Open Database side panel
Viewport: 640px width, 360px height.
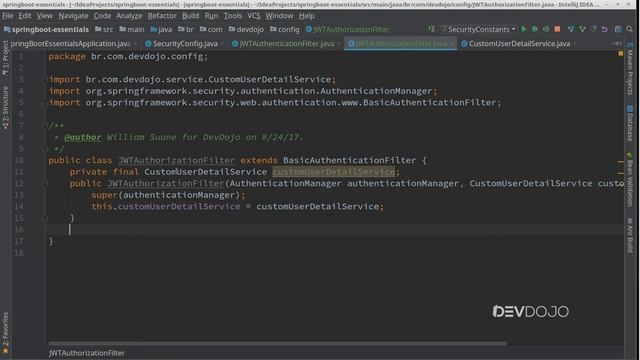(630, 124)
